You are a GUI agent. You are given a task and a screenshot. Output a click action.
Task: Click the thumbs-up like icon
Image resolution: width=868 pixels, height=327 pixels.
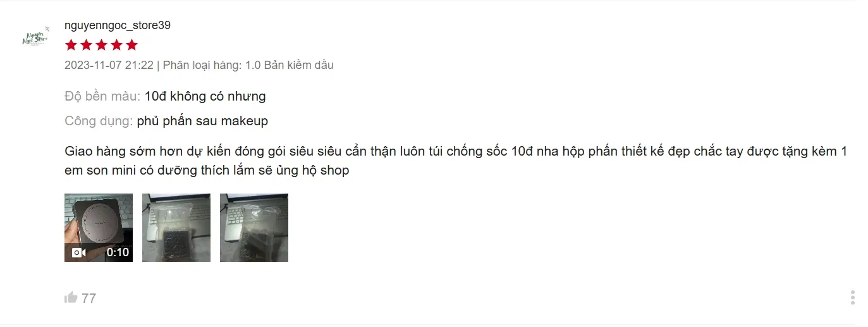point(71,297)
